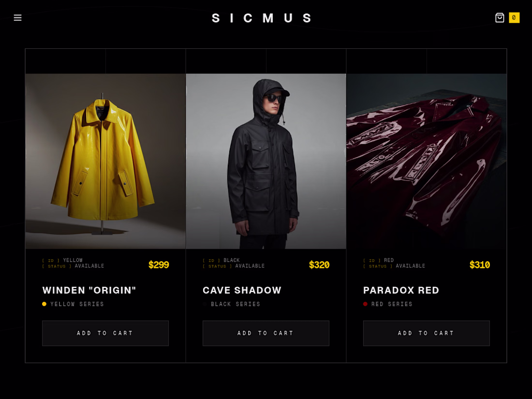Screen dimensions: 532x399
Task: Click the $320 price label
Action: (x=319, y=265)
